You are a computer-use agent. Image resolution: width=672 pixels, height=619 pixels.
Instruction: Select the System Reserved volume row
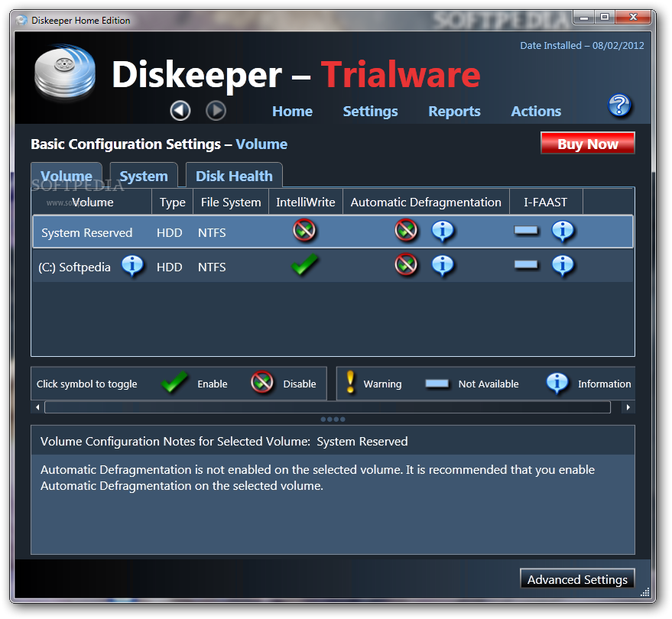333,232
